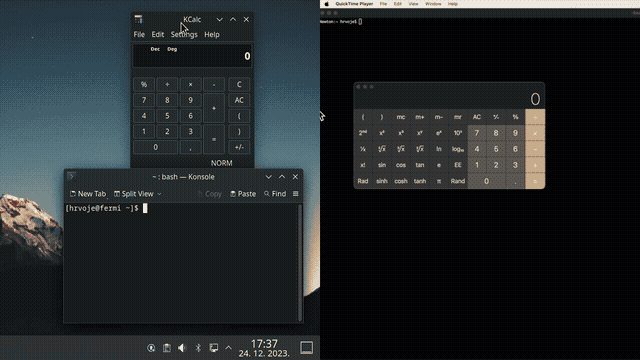Click the volume icon in system tray
The image size is (640, 360).
click(x=182, y=348)
